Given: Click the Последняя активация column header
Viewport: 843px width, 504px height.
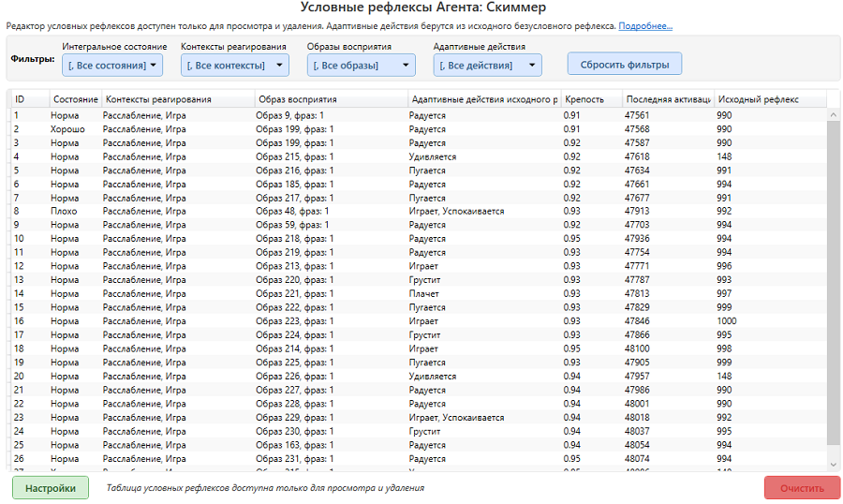Looking at the screenshot, I should click(667, 99).
